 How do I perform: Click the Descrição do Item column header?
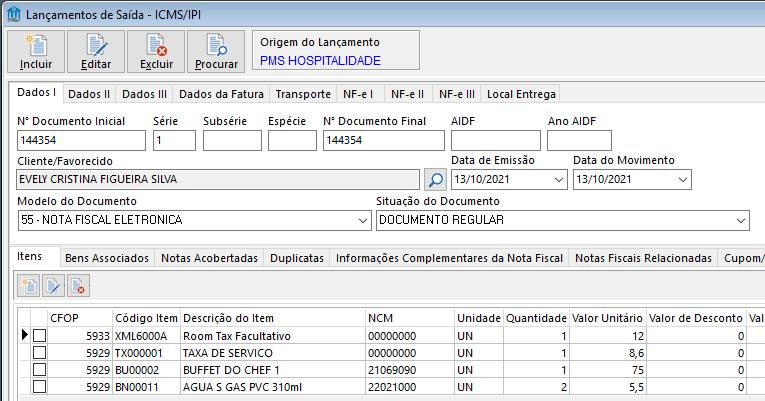tap(273, 318)
